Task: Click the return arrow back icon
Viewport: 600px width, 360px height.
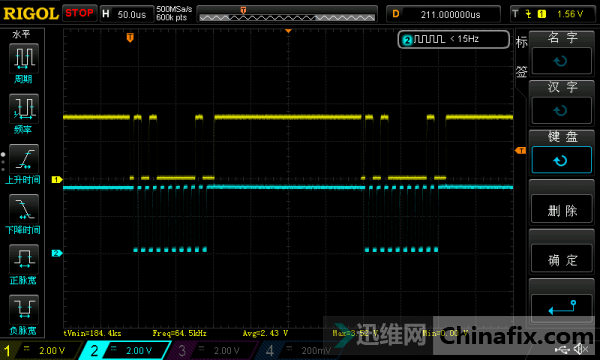Action: (x=561, y=307)
